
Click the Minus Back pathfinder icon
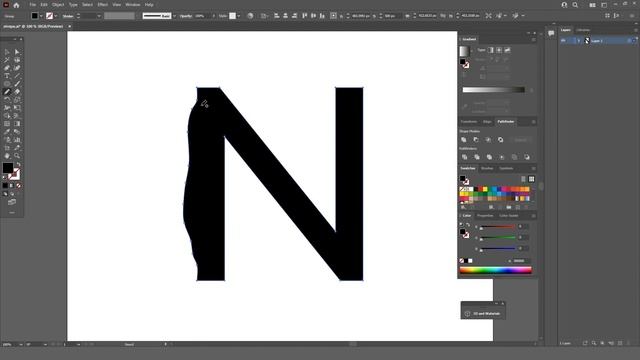click(527, 157)
